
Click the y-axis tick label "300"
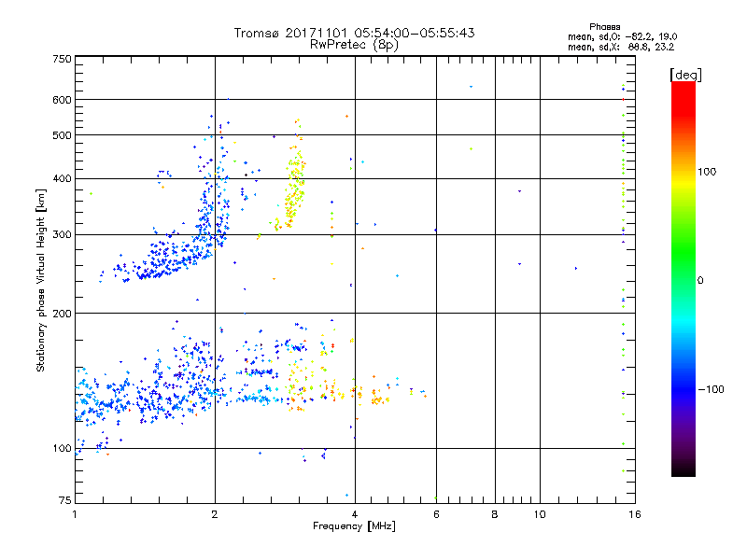click(63, 235)
